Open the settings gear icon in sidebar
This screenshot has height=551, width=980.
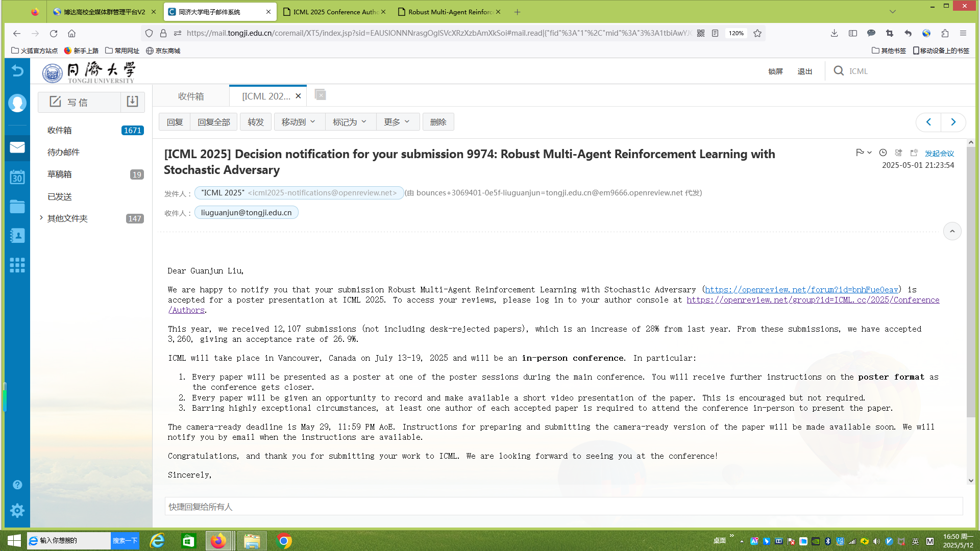coord(17,510)
